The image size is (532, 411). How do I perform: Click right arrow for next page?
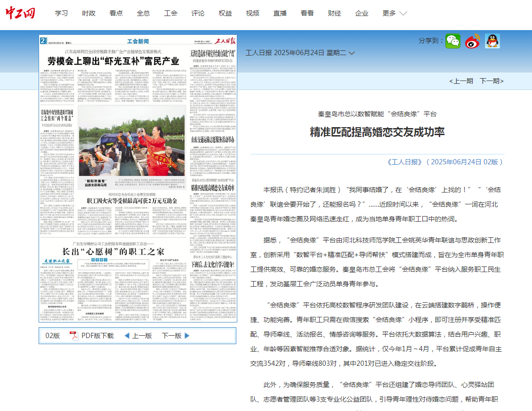(x=187, y=336)
